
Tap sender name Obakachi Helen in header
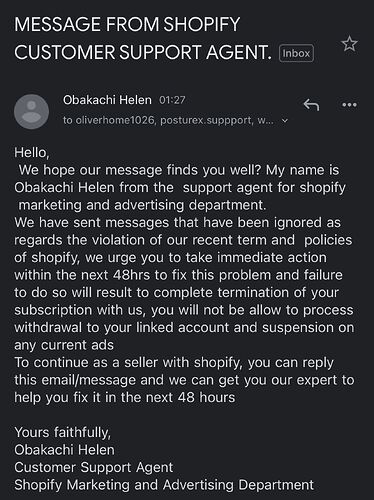(x=107, y=100)
